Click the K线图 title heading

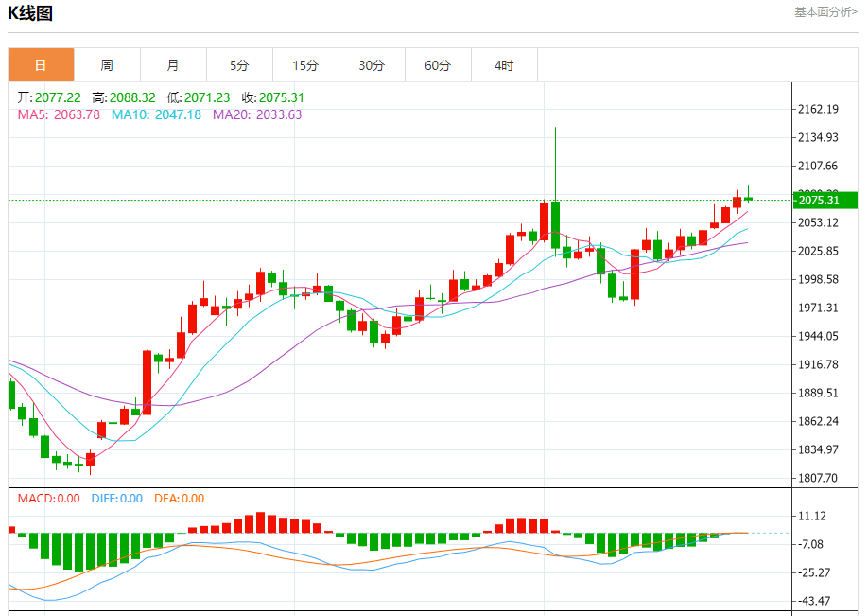tap(31, 13)
